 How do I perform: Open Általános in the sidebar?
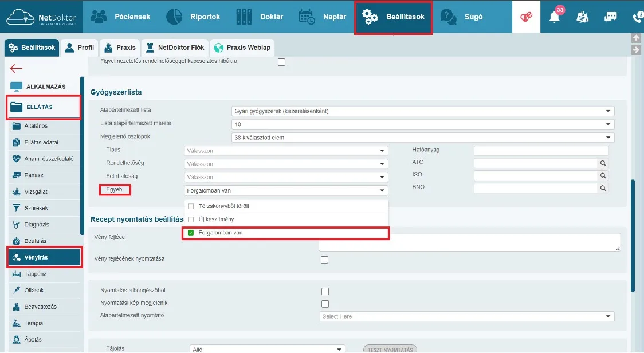tap(44, 125)
